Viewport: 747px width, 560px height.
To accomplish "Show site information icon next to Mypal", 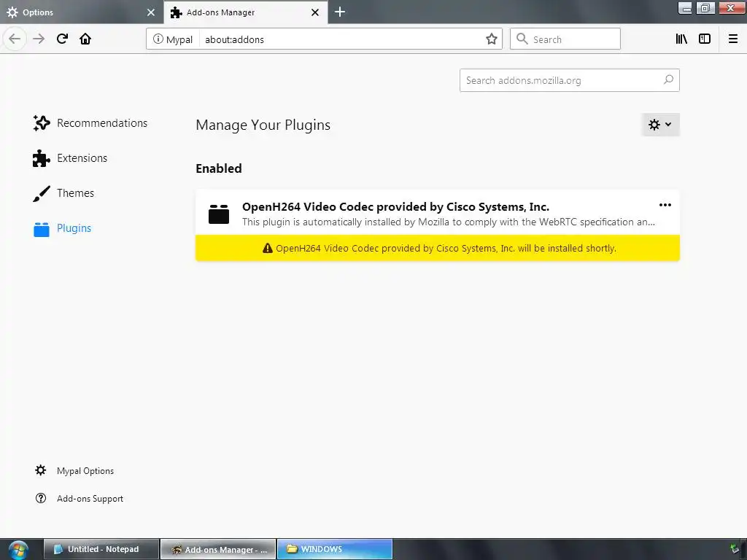I will click(158, 39).
